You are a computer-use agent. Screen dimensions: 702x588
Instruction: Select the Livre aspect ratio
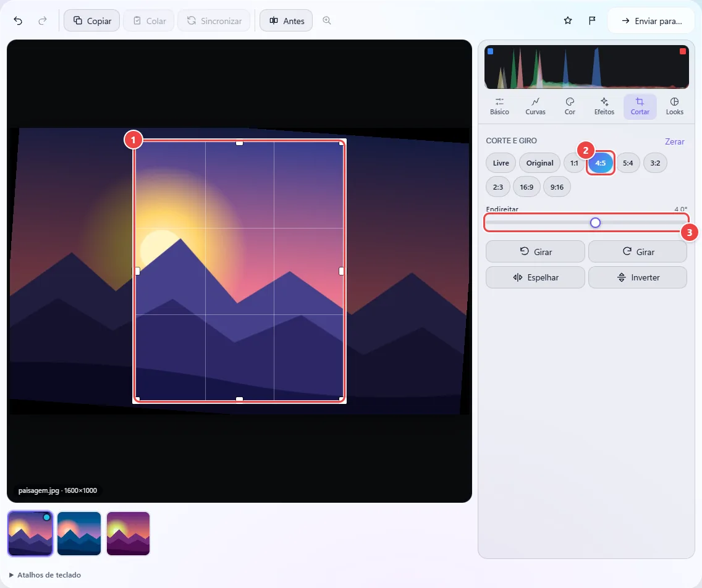pyautogui.click(x=501, y=163)
